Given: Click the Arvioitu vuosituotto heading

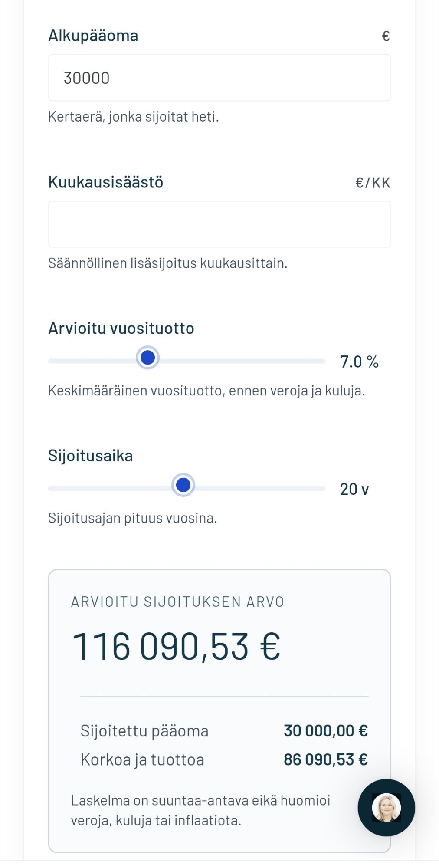Looking at the screenshot, I should point(121,328).
